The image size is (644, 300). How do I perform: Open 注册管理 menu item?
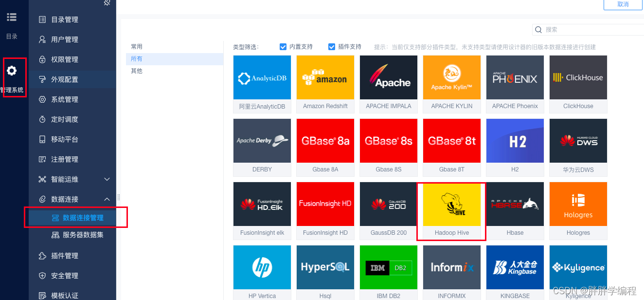tap(72, 159)
